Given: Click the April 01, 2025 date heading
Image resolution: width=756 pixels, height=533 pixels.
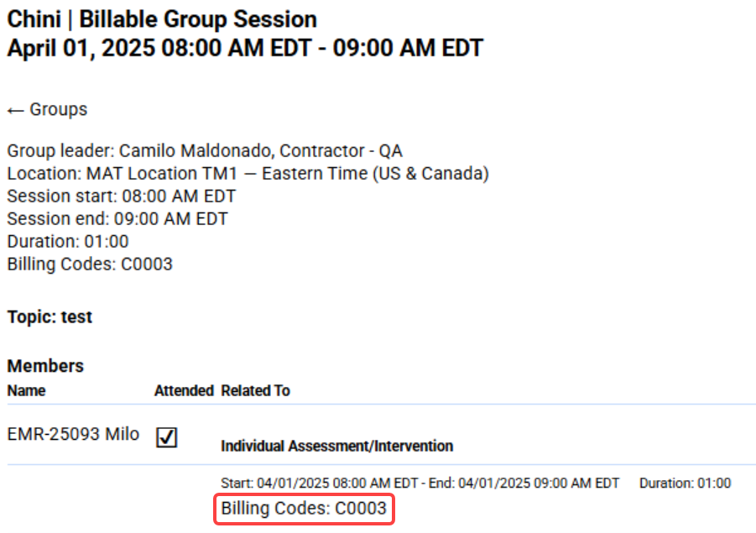Looking at the screenshot, I should click(245, 48).
